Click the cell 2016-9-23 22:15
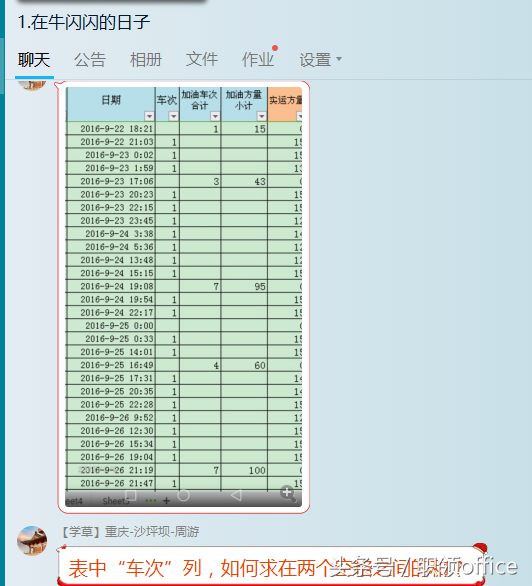The height and width of the screenshot is (586, 532). 111,207
